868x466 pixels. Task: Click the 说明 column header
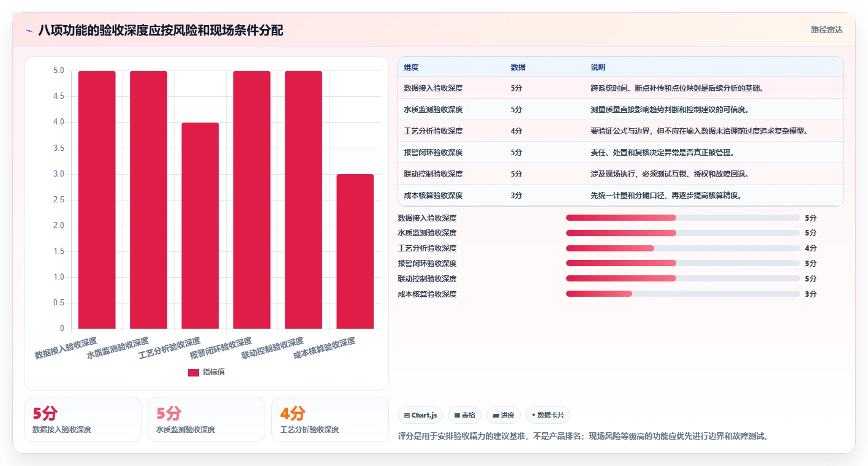[x=598, y=67]
